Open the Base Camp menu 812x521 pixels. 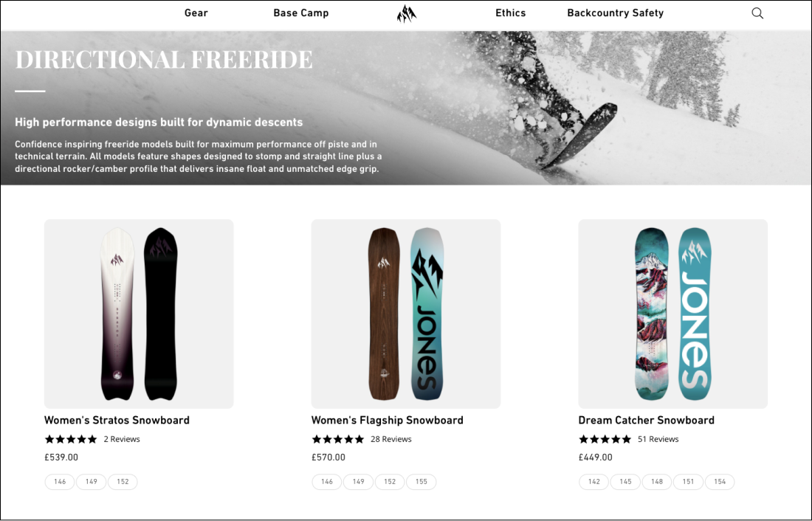tap(301, 13)
